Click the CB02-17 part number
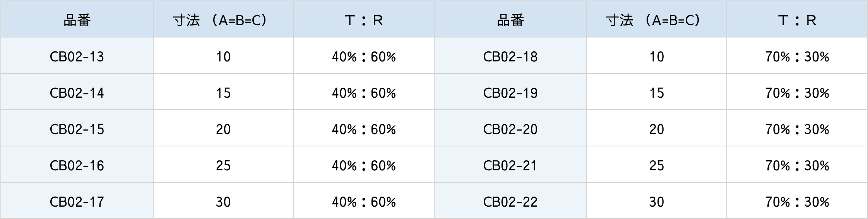The width and height of the screenshot is (868, 219). [x=77, y=202]
